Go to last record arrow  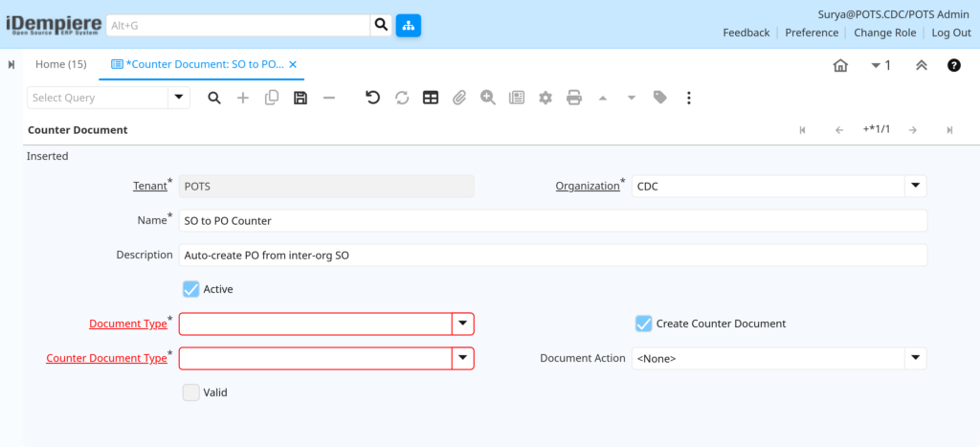coord(949,130)
